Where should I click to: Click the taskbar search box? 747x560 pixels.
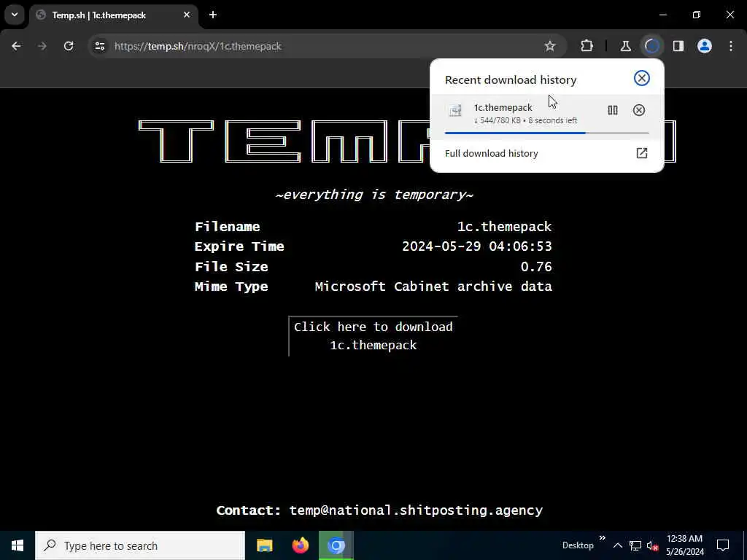pos(140,545)
